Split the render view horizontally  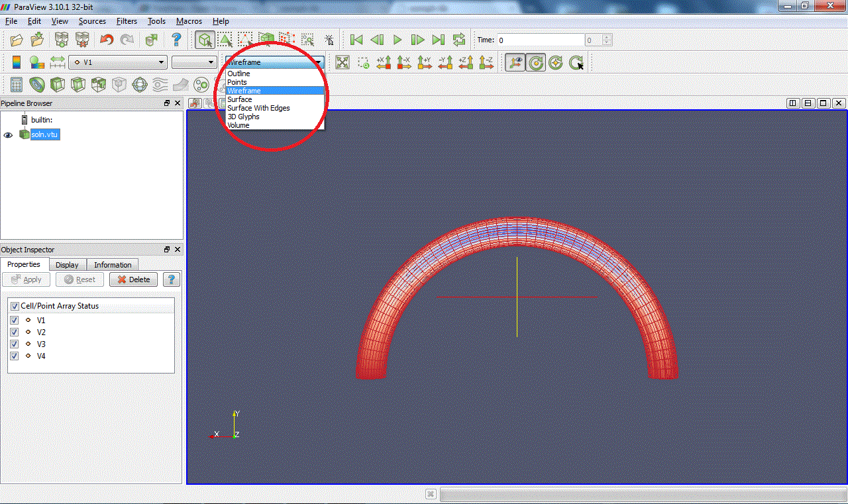coord(794,103)
